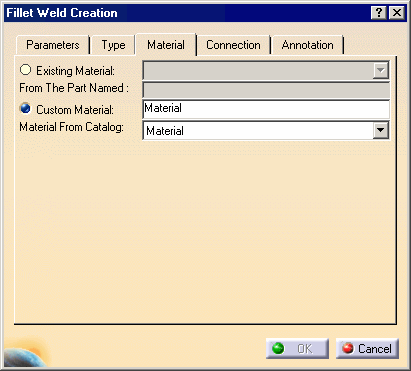The width and height of the screenshot is (411, 371).
Task: Expand the Existing Material dropdown arrow
Action: 380,70
